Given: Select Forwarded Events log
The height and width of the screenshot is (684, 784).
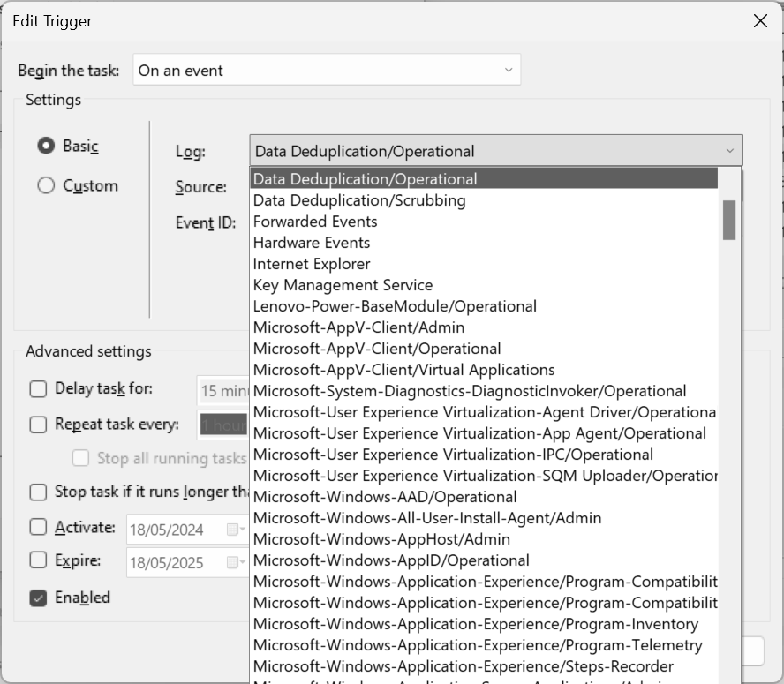Looking at the screenshot, I should [484, 221].
